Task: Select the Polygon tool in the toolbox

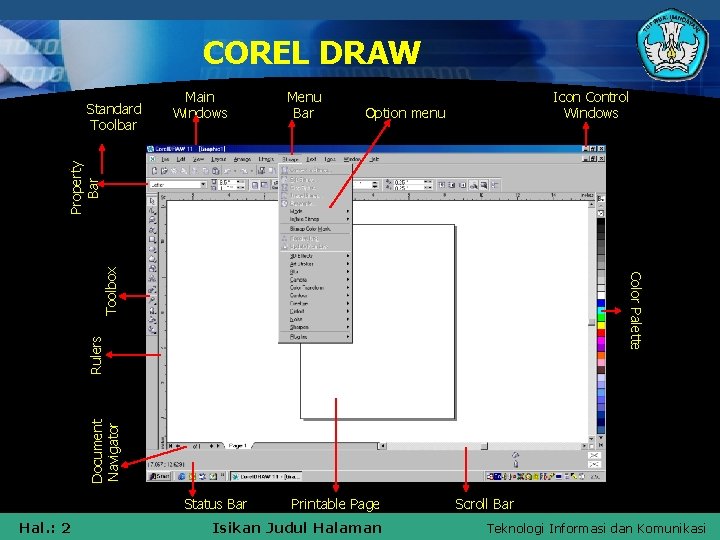Action: click(x=152, y=259)
